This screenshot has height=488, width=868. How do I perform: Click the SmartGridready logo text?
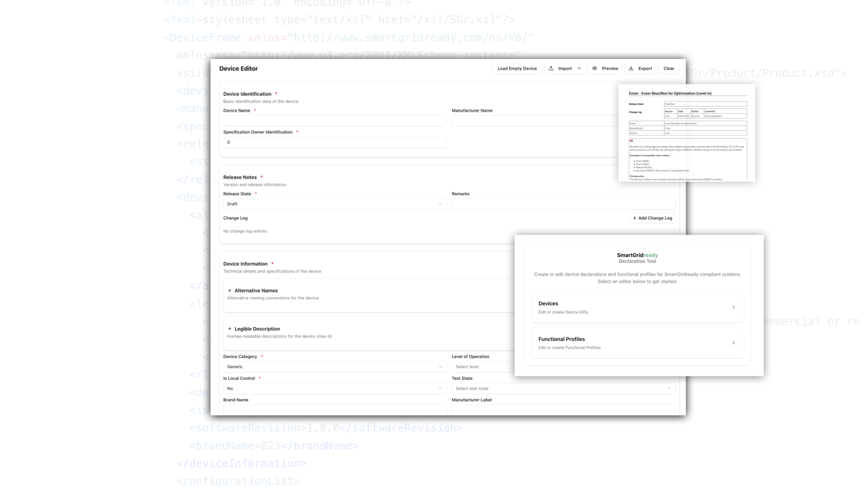[x=637, y=255]
